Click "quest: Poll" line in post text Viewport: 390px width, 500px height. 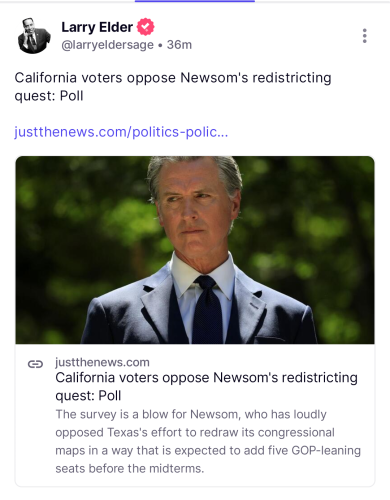49,96
